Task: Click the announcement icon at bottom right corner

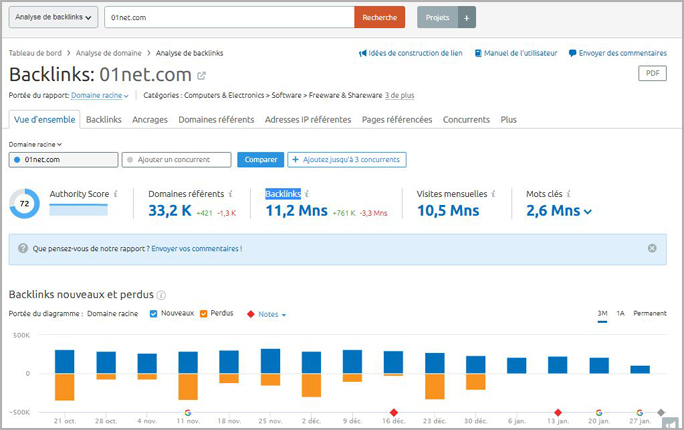Action: [x=670, y=423]
